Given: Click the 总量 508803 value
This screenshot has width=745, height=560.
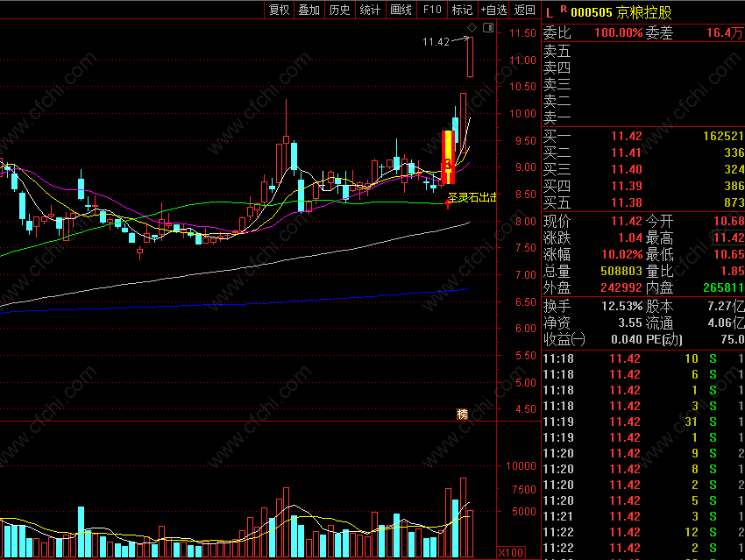Looking at the screenshot, I should (x=621, y=271).
